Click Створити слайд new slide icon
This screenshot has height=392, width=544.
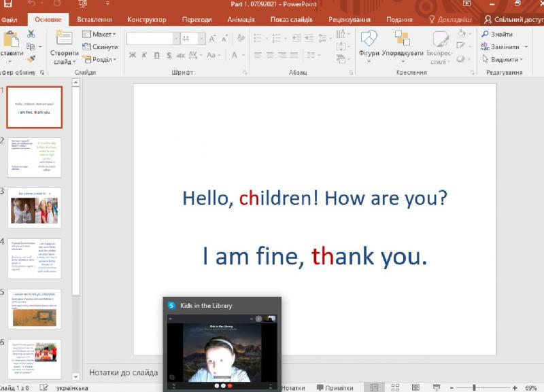[x=64, y=38]
